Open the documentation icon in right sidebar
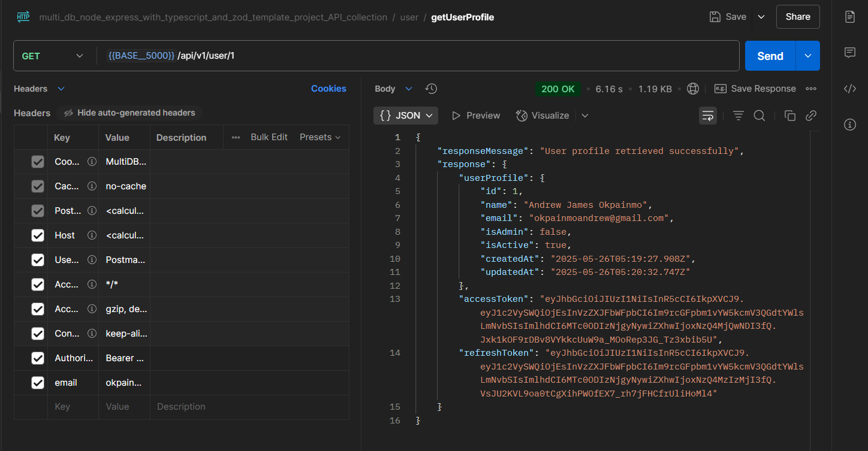This screenshot has height=451, width=868. click(849, 17)
